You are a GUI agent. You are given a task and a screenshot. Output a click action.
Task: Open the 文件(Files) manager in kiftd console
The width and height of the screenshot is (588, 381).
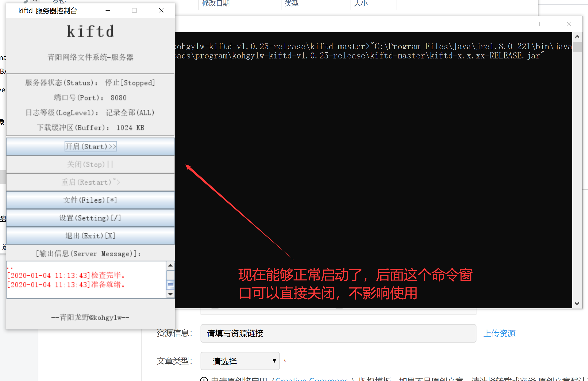(90, 200)
